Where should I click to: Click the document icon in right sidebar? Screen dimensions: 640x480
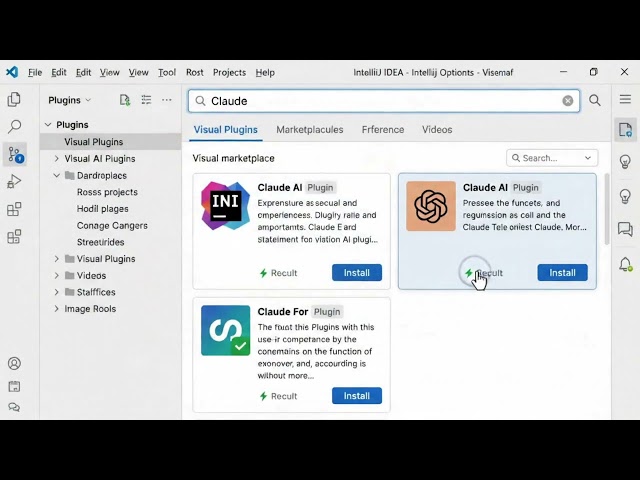click(x=625, y=130)
